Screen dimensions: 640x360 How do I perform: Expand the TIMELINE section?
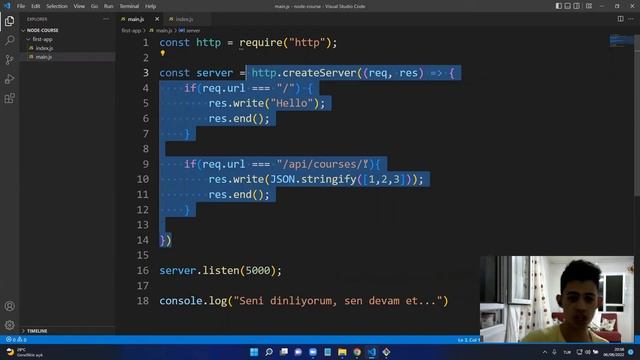(67, 331)
